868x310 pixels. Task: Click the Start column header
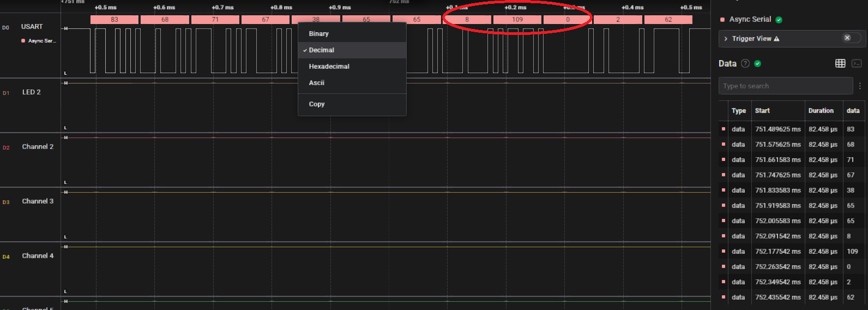762,111
